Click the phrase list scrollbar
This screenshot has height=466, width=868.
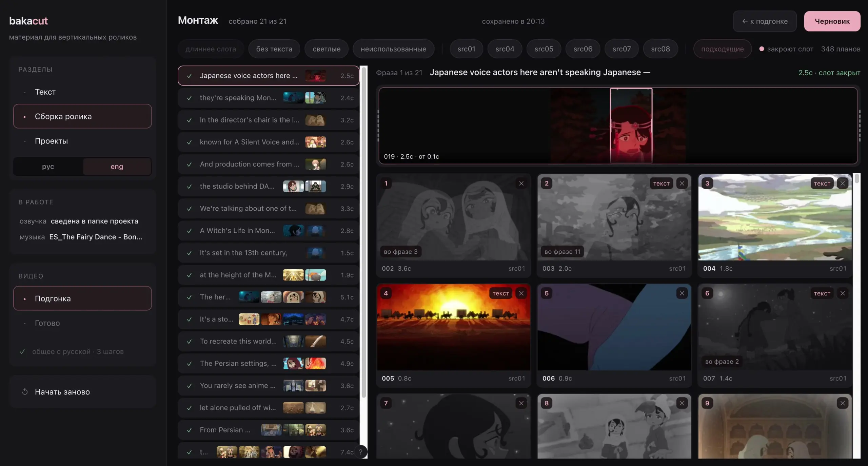(363, 232)
